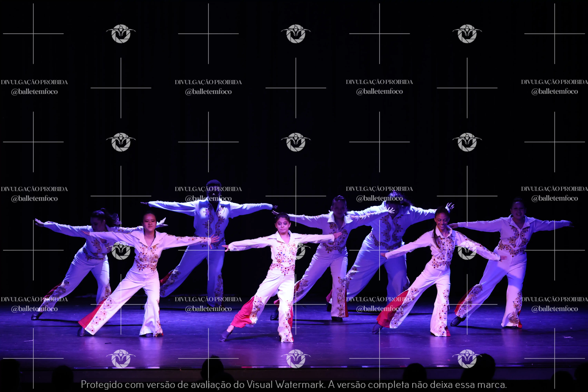Click the shutter logo overlapping the center dancer

pyautogui.click(x=300, y=251)
